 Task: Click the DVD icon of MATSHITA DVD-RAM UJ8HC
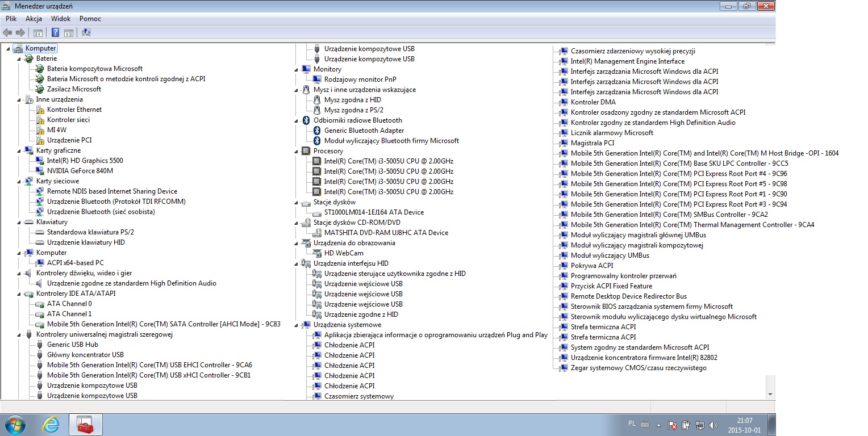[318, 233]
